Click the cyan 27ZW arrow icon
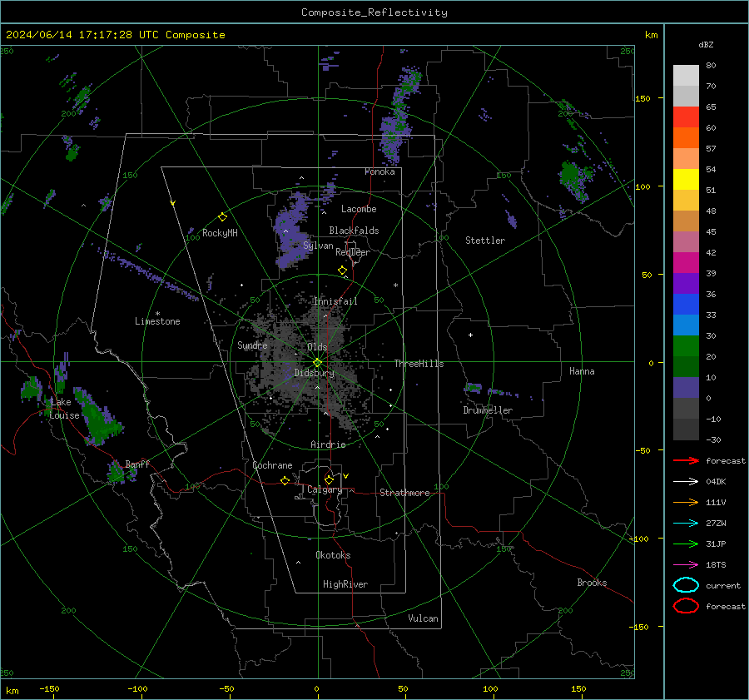Image resolution: width=749 pixels, height=700 pixels. tap(686, 524)
